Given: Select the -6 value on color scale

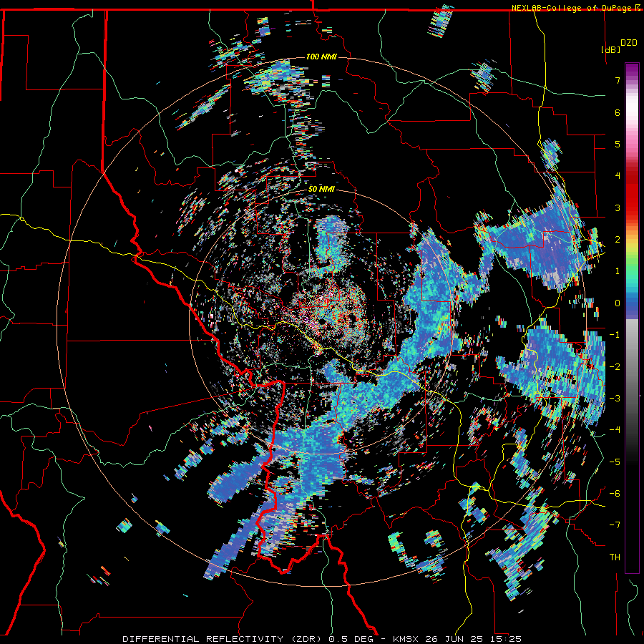Looking at the screenshot, I should pos(615,494).
